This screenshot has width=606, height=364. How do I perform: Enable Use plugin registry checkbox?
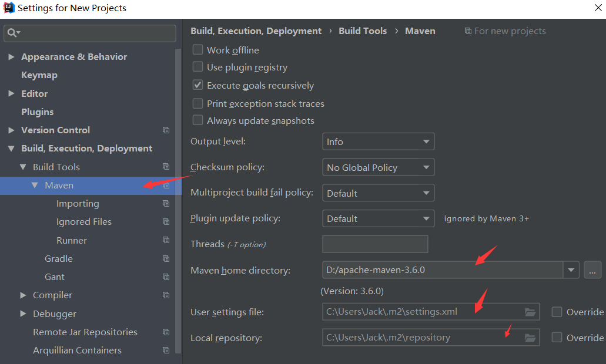pos(197,67)
